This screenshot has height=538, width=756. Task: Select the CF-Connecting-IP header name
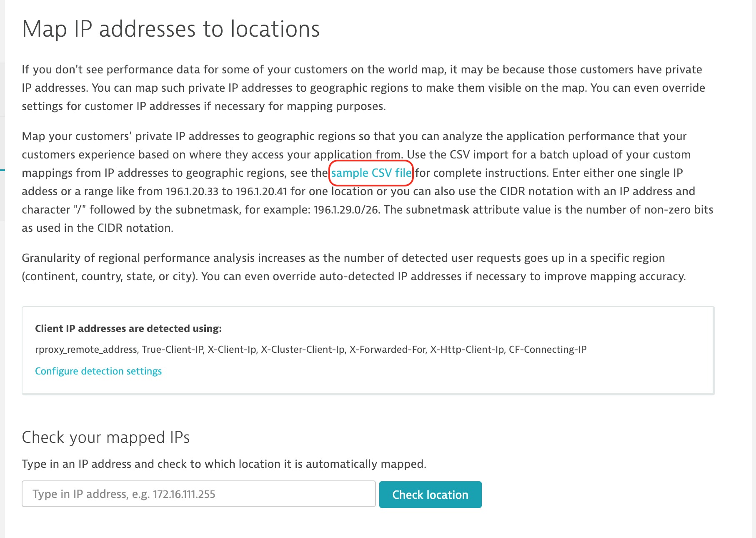click(547, 349)
